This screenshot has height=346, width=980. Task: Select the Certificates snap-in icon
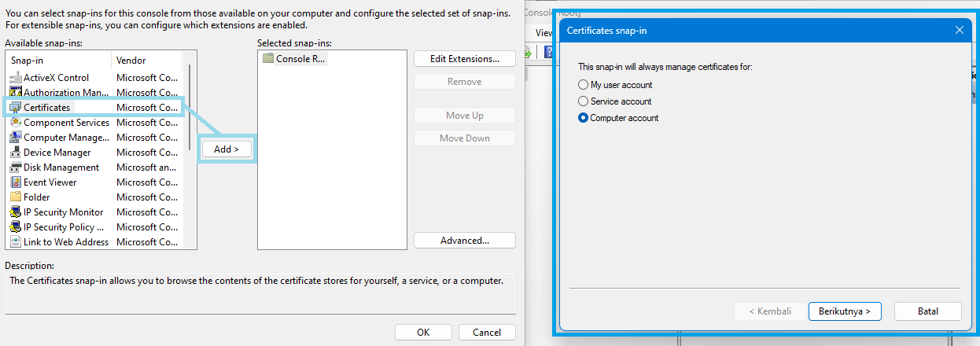[15, 108]
